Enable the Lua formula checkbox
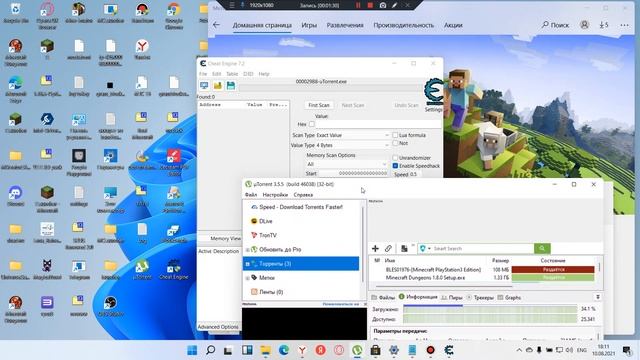Viewport: 640px width, 360px height. [395, 135]
